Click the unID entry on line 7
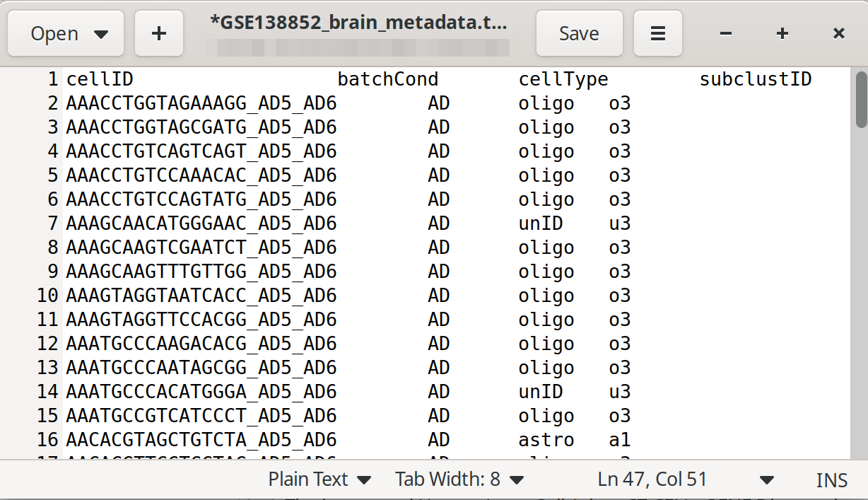The image size is (868, 500). point(541,223)
